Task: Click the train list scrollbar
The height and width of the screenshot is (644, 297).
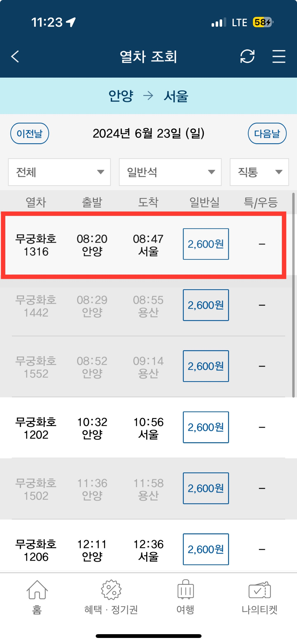Action: click(293, 295)
